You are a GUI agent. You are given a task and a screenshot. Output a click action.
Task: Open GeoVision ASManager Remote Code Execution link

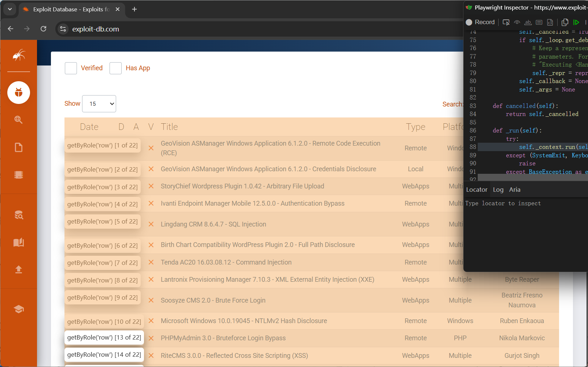click(270, 148)
